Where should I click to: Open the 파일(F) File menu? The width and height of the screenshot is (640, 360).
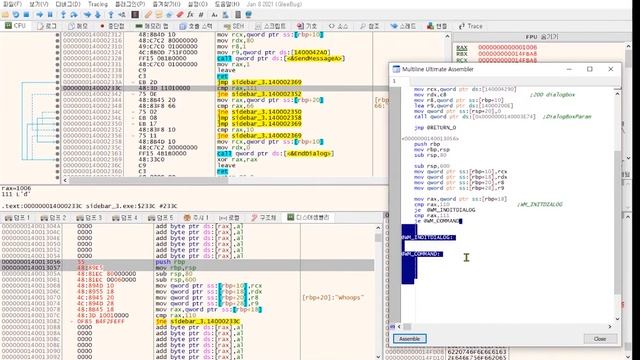click(x=12, y=4)
